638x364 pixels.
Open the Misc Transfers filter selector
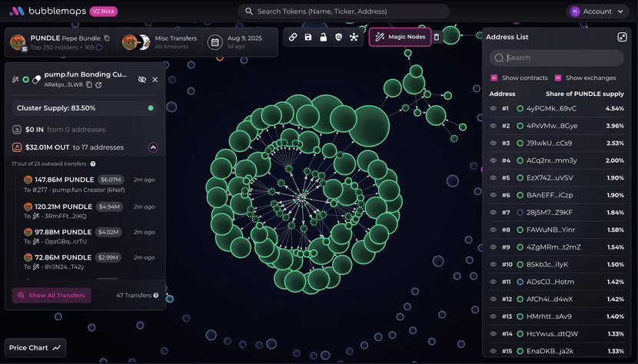tap(160, 42)
